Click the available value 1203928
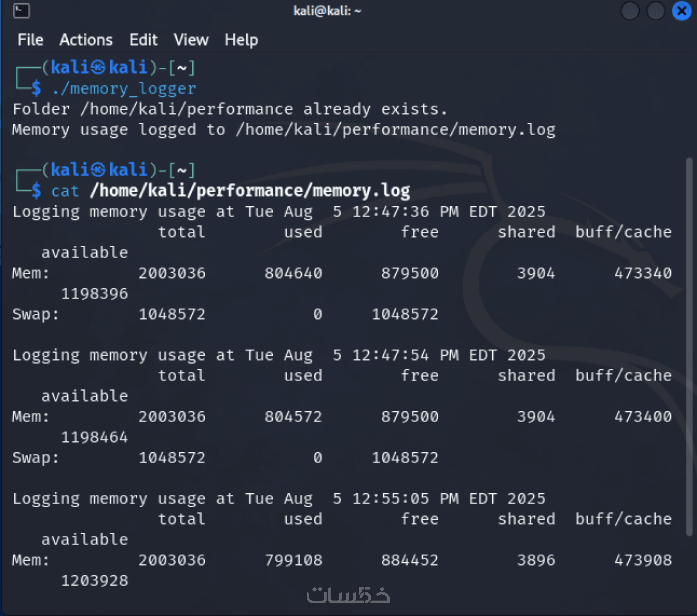The image size is (697, 616). tap(95, 581)
